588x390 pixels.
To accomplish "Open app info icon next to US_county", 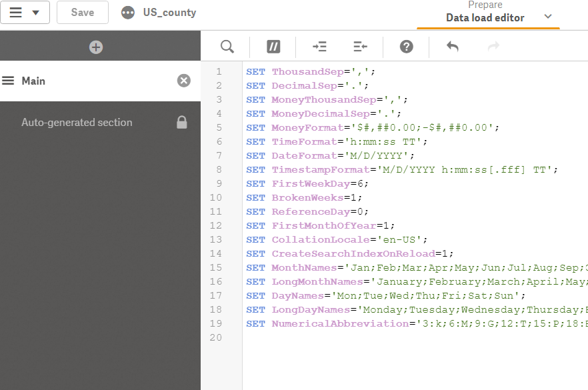I will coord(128,13).
